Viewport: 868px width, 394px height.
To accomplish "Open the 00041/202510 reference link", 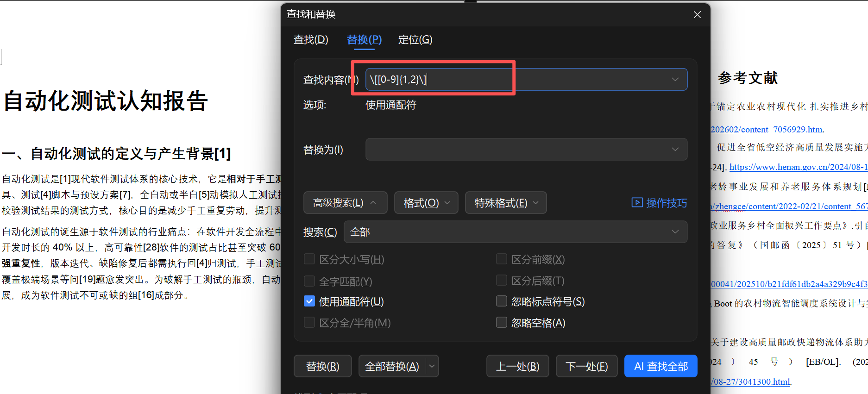I will point(789,284).
